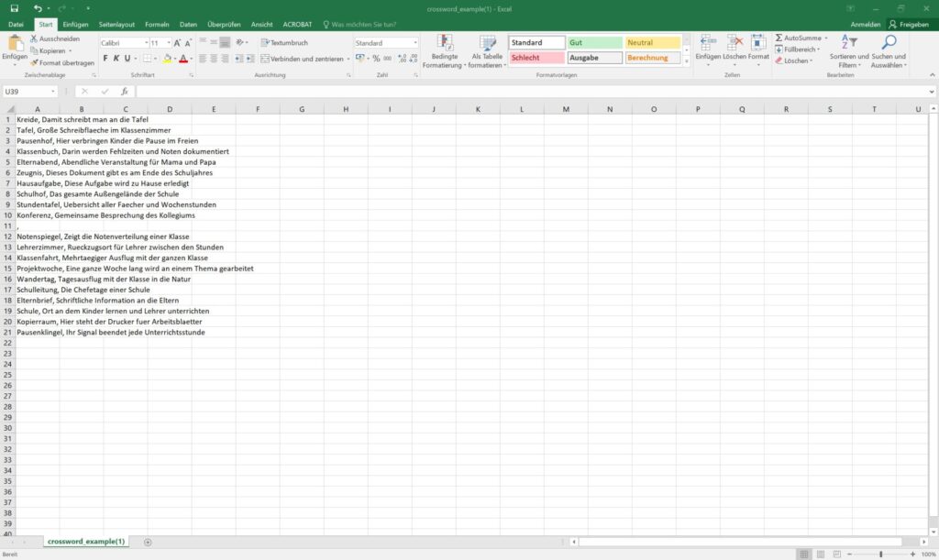Open Bedingte Formatierung icon
This screenshot has height=560, width=939.
tap(445, 42)
